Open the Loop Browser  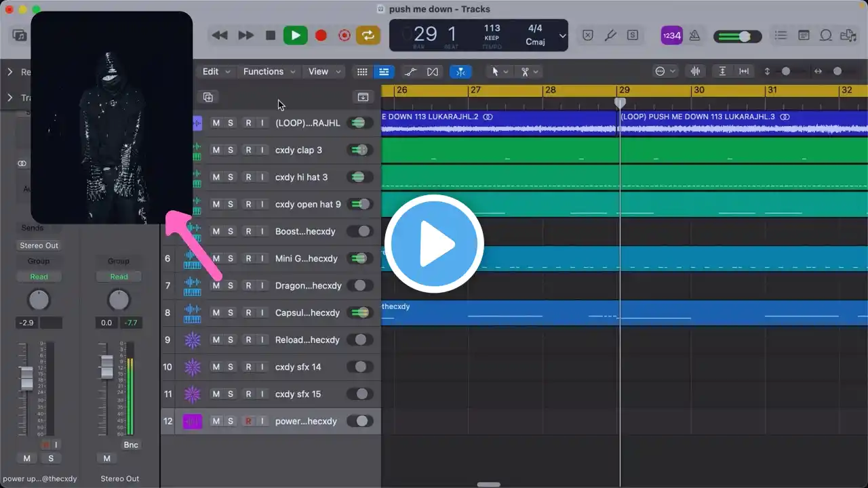pos(826,35)
